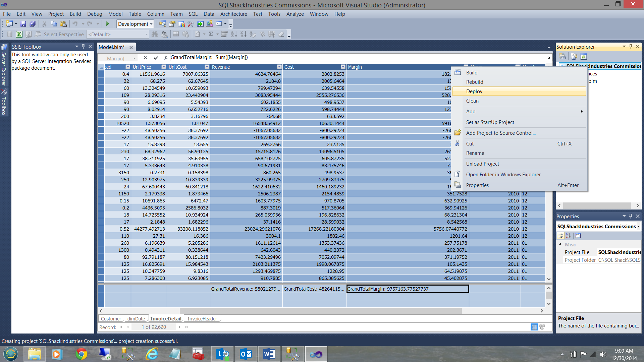
Task: Click Analyze in Excel icon
Action: click(19, 34)
